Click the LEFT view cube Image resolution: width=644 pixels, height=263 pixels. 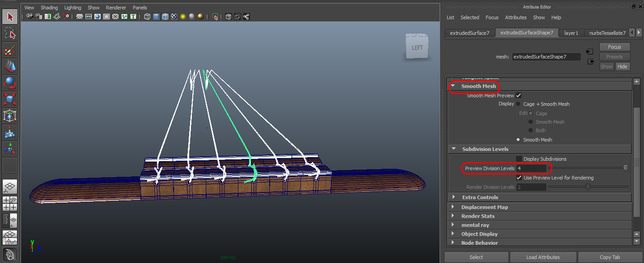(417, 46)
